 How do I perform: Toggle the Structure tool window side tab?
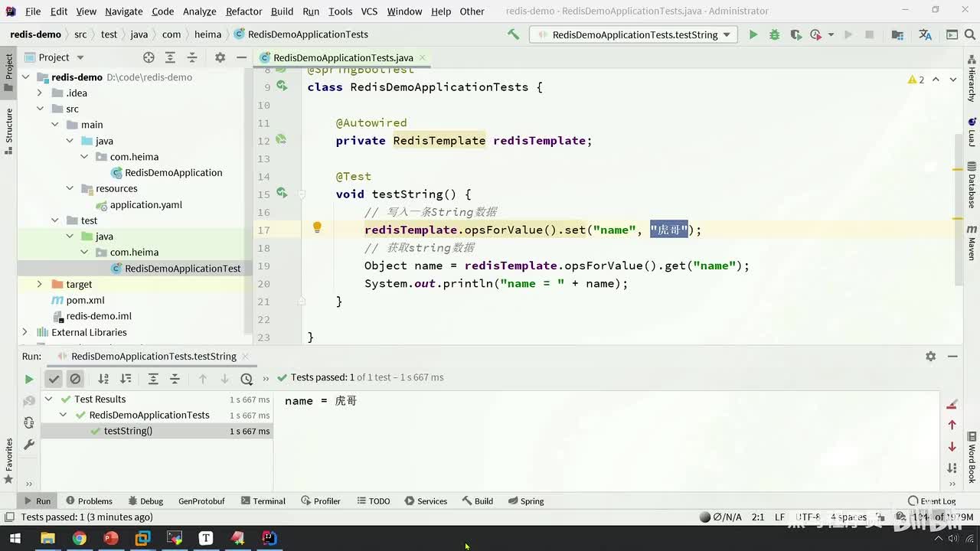[x=8, y=131]
